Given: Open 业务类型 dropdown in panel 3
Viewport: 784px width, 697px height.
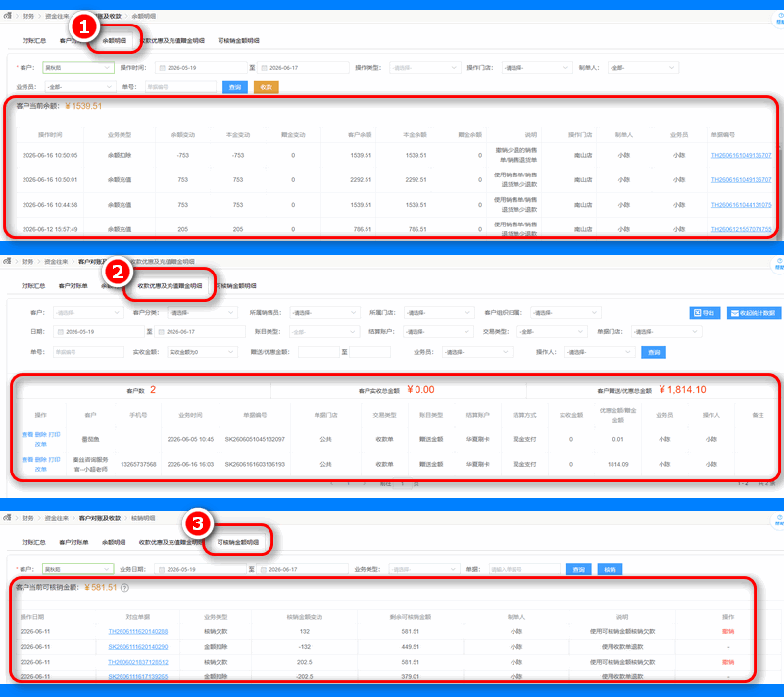Looking at the screenshot, I should [x=424, y=569].
